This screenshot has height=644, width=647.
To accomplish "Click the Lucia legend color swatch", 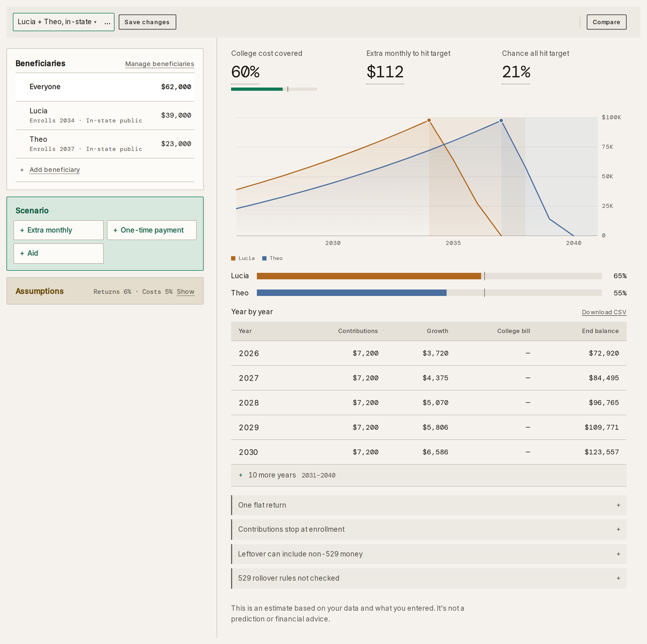I will [x=233, y=258].
